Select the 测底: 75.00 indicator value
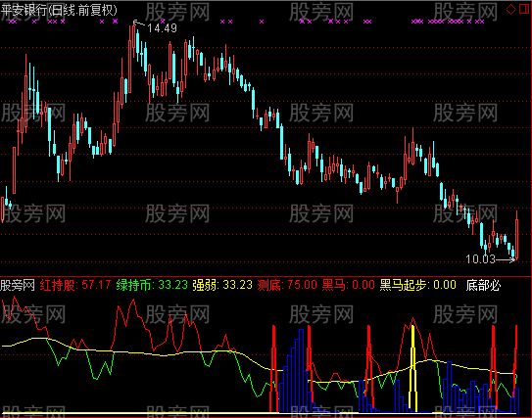 tap(287, 285)
